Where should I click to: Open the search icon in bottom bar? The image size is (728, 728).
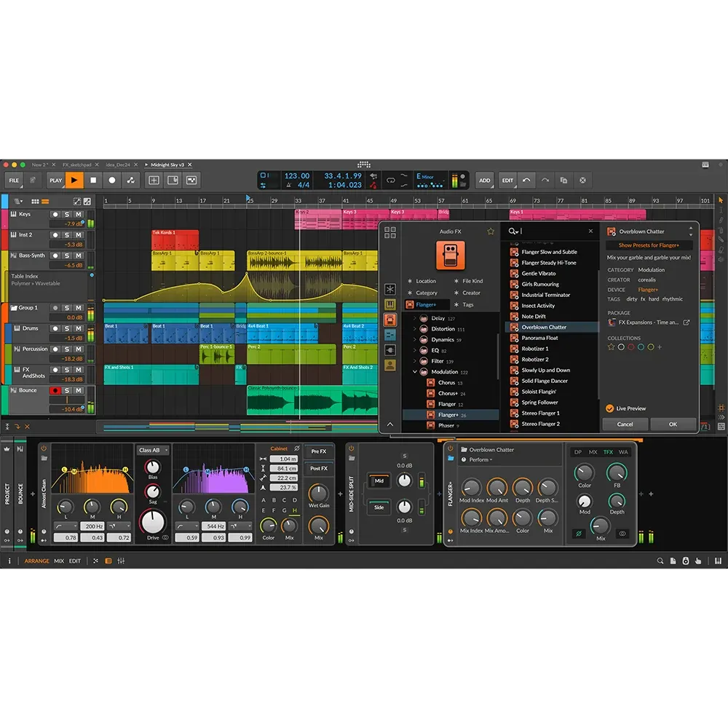(x=660, y=561)
